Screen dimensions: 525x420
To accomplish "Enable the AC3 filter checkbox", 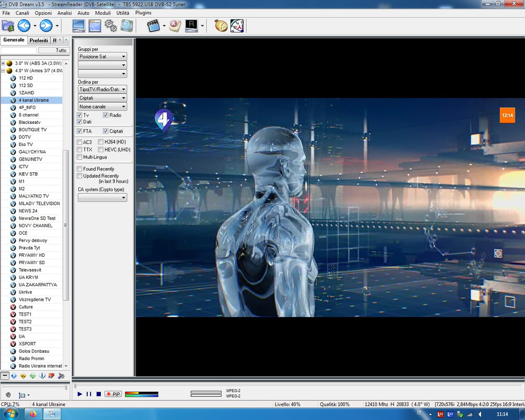I will (x=79, y=142).
